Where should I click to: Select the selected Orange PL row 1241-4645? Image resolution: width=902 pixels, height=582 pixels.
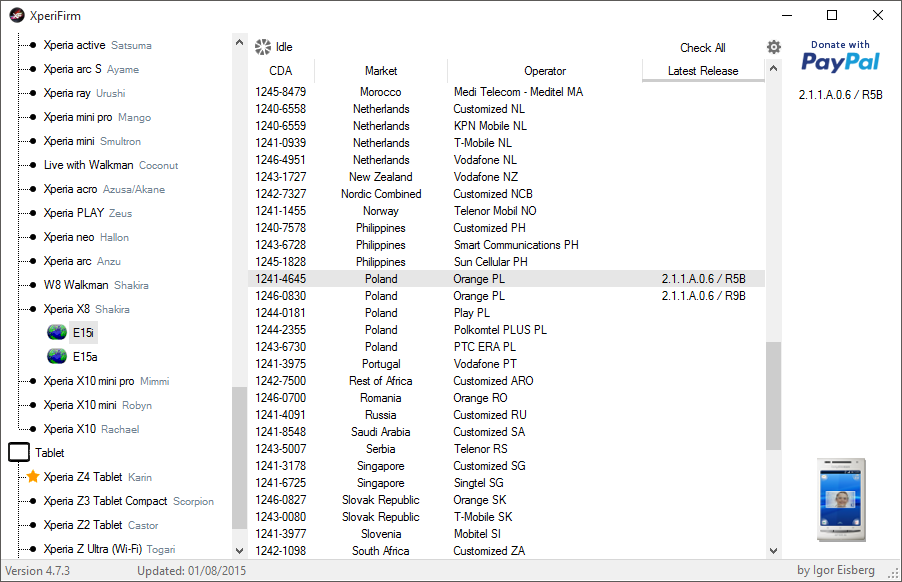(506, 279)
